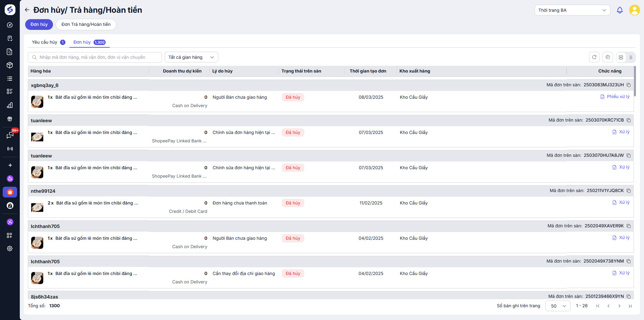
Task: Expand the Thời trang BA shop dropdown
Action: (572, 10)
